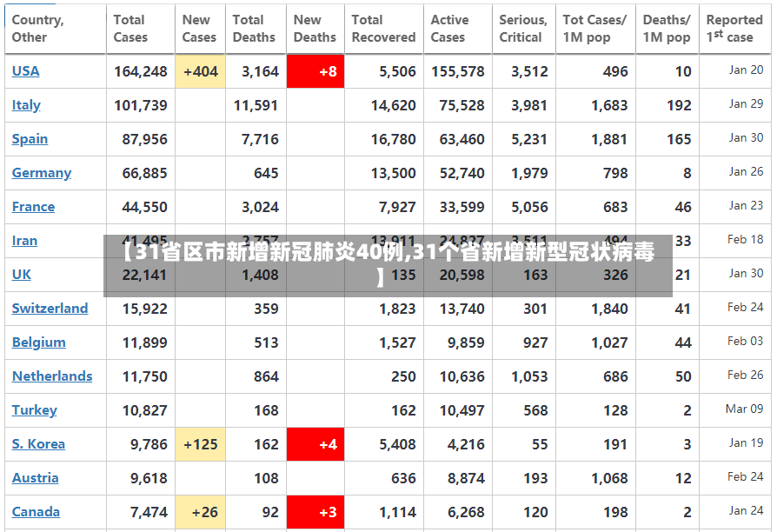Select Netherlands active cases 10,636
Viewport: 777px width, 532px height.
pos(462,376)
